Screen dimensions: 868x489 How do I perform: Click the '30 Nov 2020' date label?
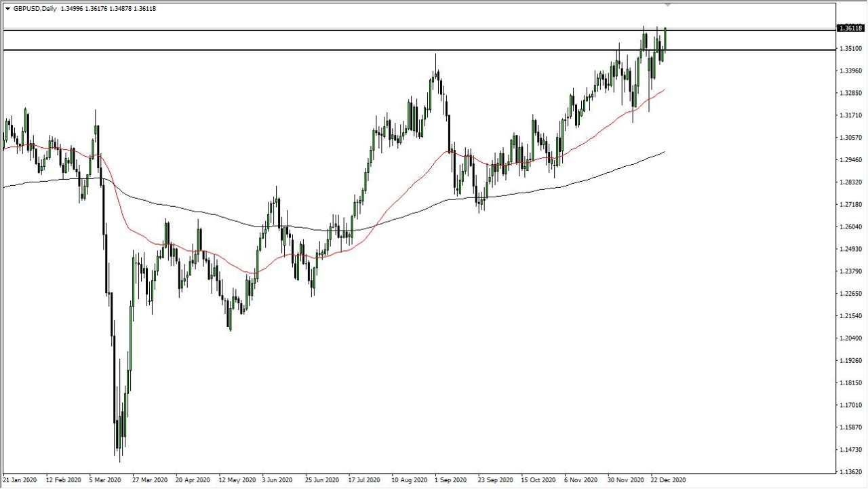click(x=626, y=480)
